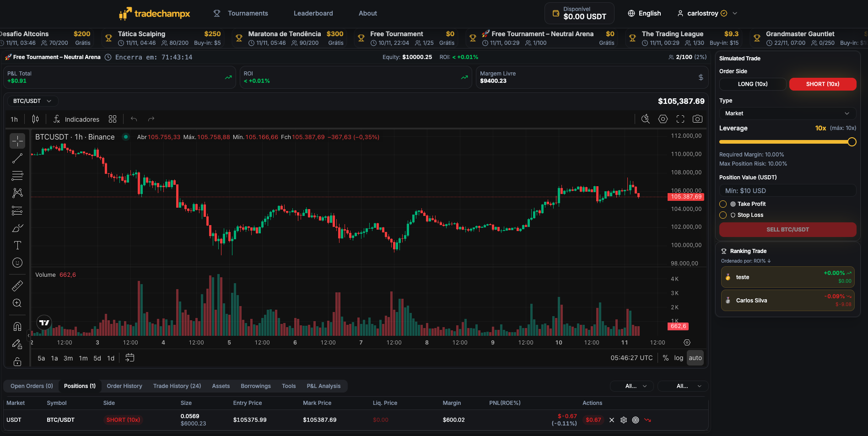868x436 pixels.
Task: Take a chart snapshot with the camera icon
Action: pos(697,118)
